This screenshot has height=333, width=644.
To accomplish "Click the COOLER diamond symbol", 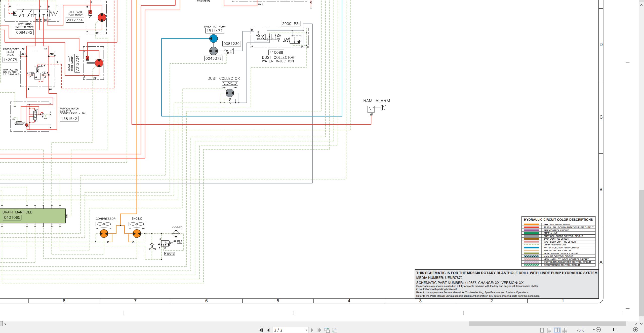I will (176, 234).
